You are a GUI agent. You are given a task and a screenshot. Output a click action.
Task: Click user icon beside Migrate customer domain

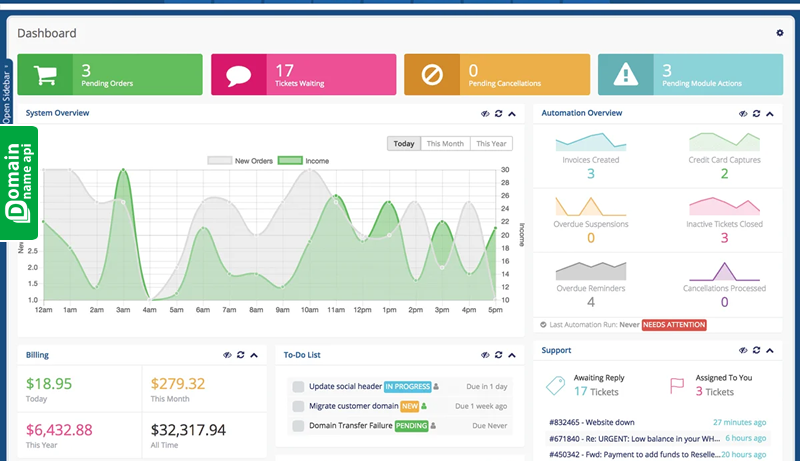click(x=424, y=406)
